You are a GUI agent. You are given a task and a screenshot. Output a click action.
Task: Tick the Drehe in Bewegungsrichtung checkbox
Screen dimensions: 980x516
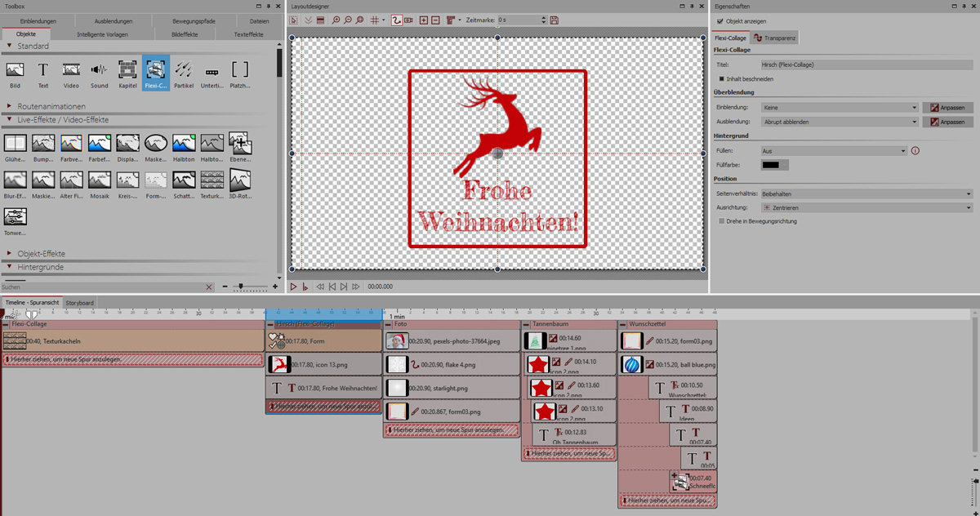pyautogui.click(x=722, y=221)
